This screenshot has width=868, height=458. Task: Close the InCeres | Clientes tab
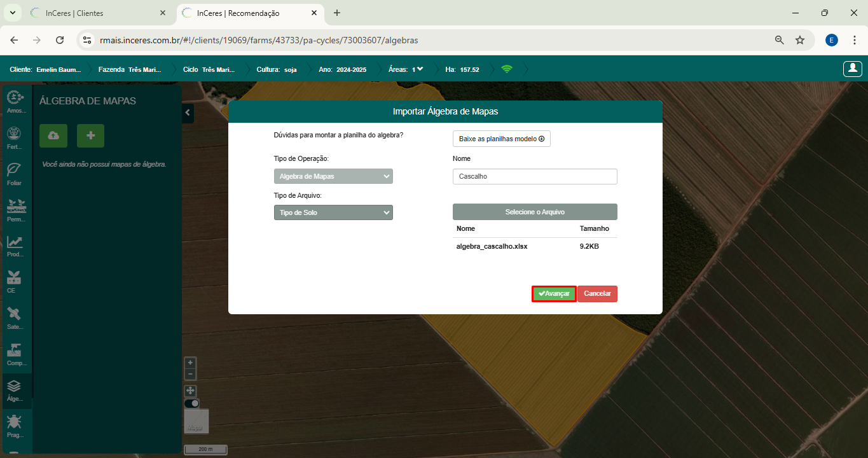162,13
